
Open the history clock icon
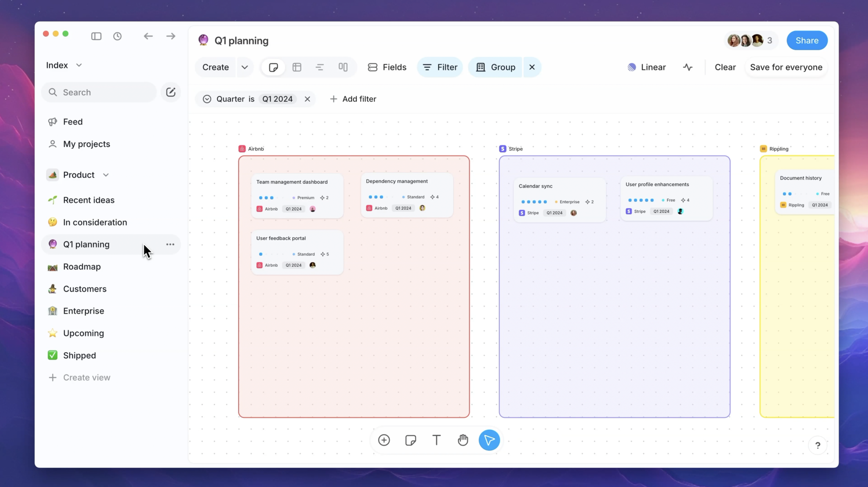[117, 36]
